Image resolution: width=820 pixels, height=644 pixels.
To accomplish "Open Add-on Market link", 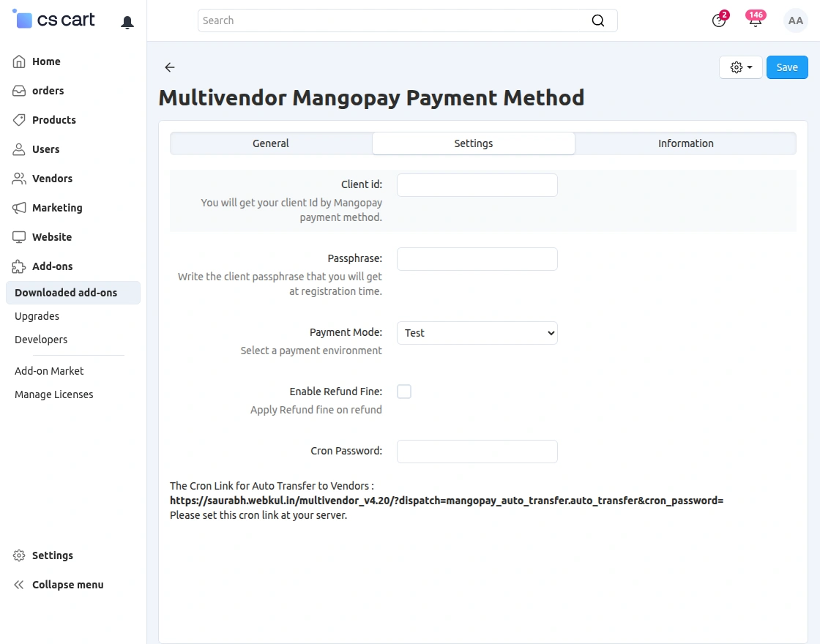I will coord(49,371).
